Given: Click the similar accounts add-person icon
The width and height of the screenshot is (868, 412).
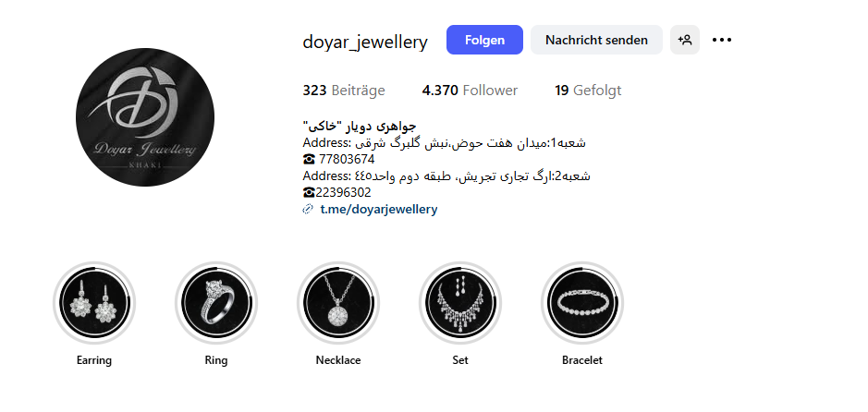Looking at the screenshot, I should (685, 40).
